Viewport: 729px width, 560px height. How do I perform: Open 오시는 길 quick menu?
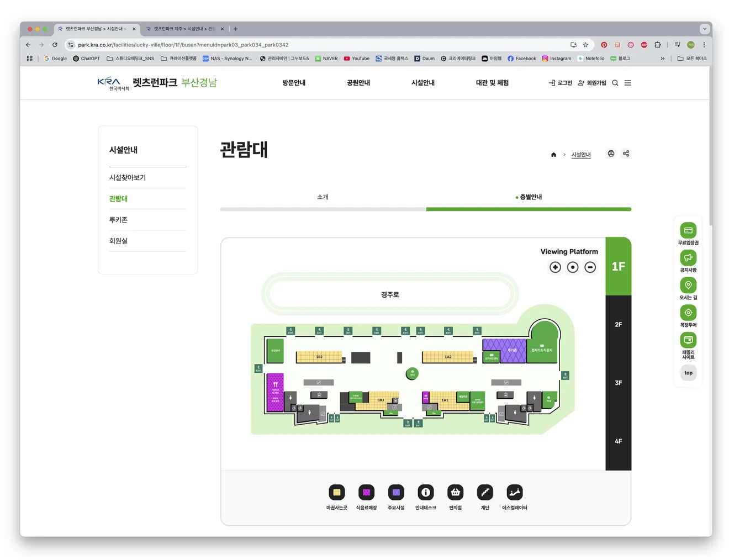(688, 289)
